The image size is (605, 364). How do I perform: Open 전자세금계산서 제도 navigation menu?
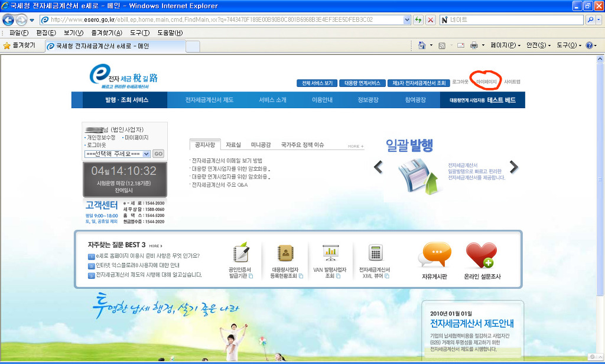209,100
